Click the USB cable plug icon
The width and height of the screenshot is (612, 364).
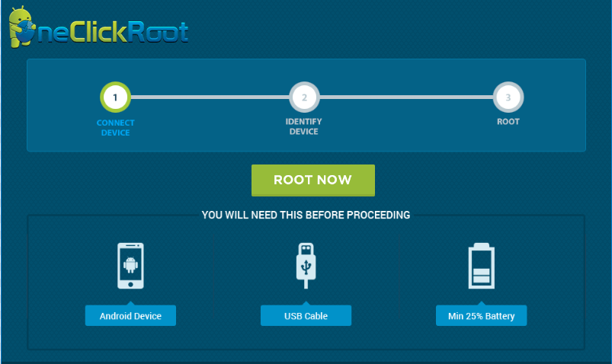306,266
